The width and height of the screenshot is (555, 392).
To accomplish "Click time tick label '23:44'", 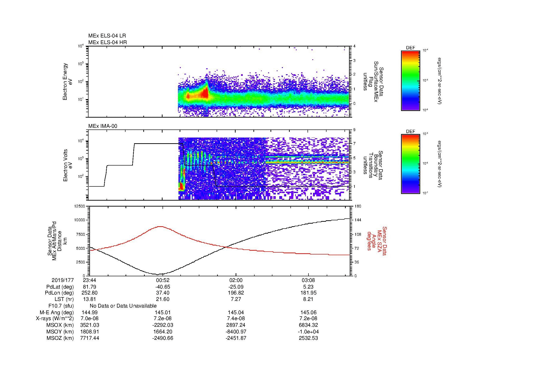I will click(x=89, y=280).
